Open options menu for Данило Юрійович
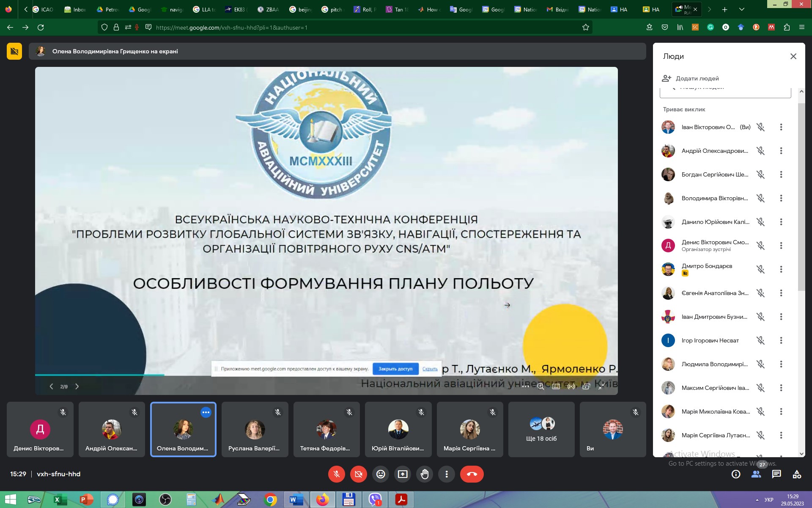Image resolution: width=812 pixels, height=508 pixels. click(781, 222)
